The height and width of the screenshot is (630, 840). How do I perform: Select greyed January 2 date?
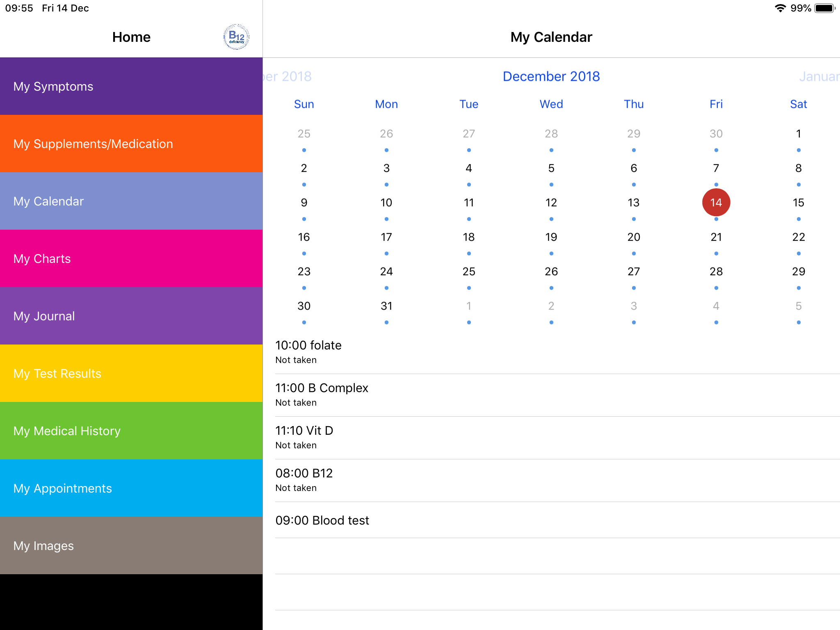click(551, 306)
